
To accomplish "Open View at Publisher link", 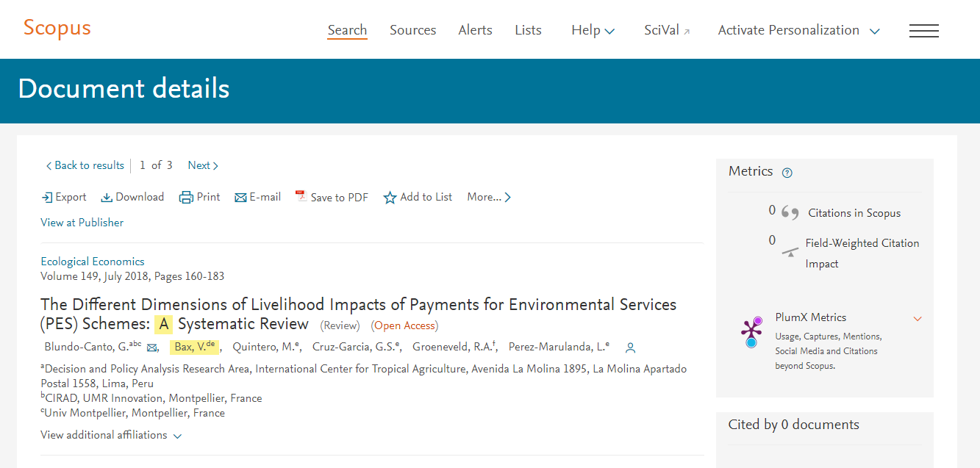I will (x=82, y=223).
